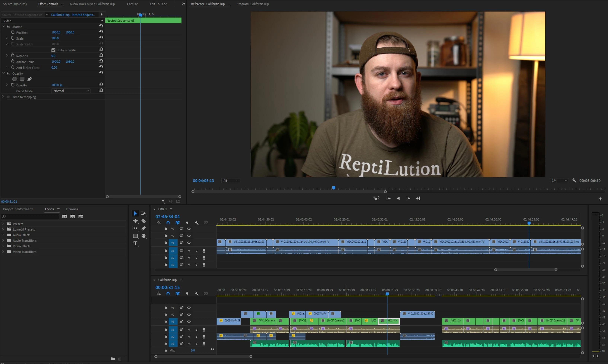Select the Type tool

(135, 243)
